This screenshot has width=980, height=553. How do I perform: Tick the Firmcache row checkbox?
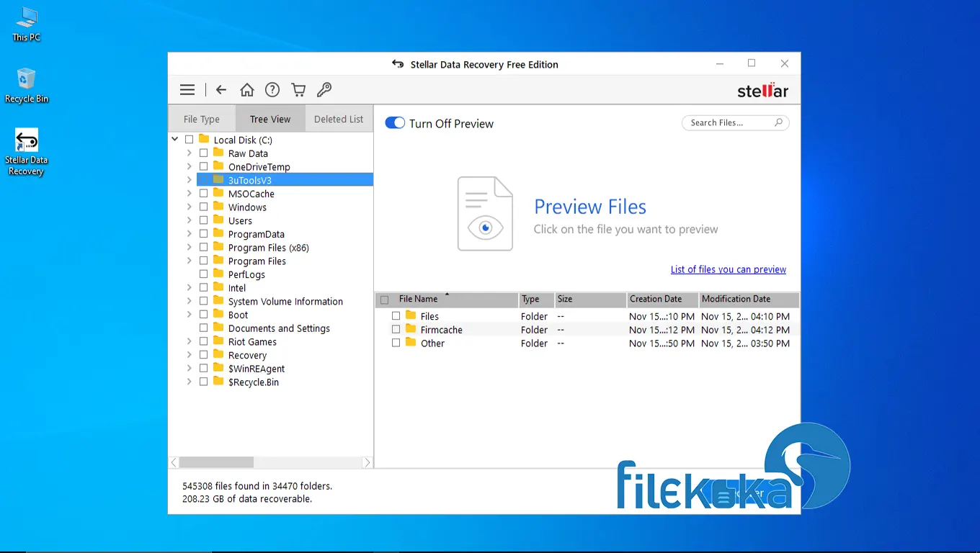(396, 329)
